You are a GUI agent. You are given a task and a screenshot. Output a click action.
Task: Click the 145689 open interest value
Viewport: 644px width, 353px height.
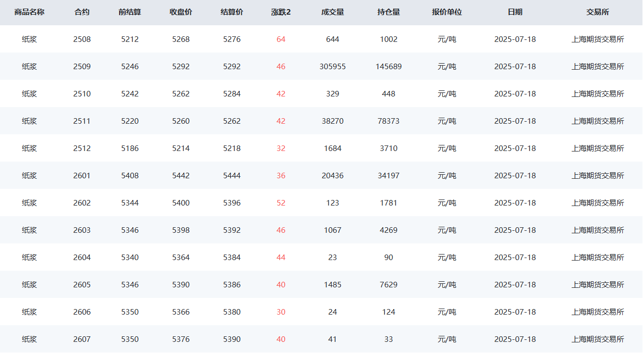click(x=389, y=67)
